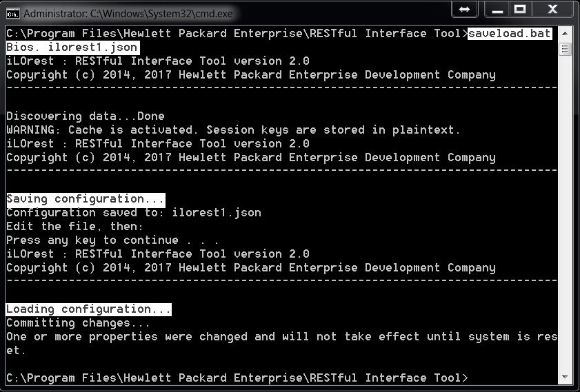
Task: Click the scrollbar up arrow
Action: pos(564,34)
